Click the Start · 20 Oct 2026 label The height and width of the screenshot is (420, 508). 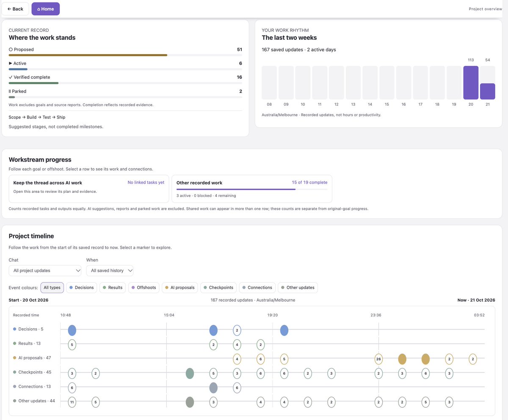click(28, 300)
